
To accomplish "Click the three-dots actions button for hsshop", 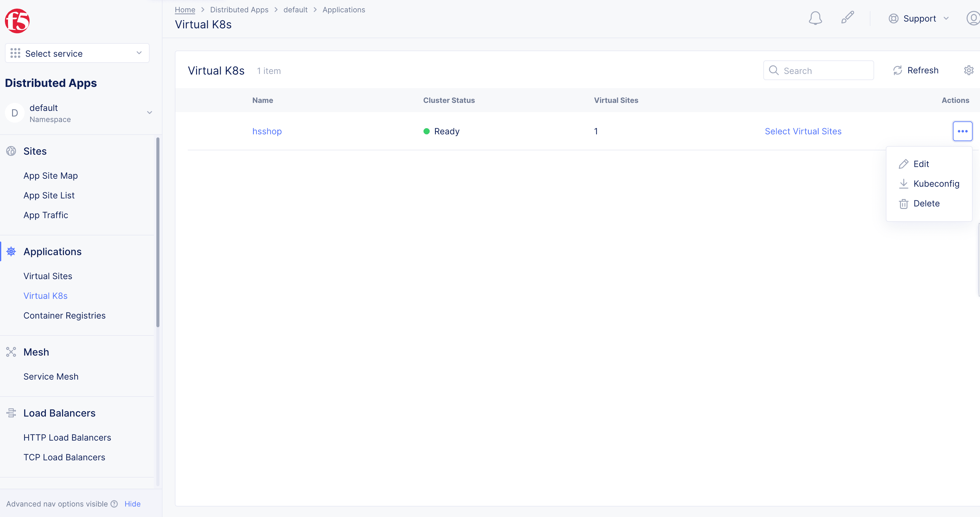I will [x=962, y=131].
